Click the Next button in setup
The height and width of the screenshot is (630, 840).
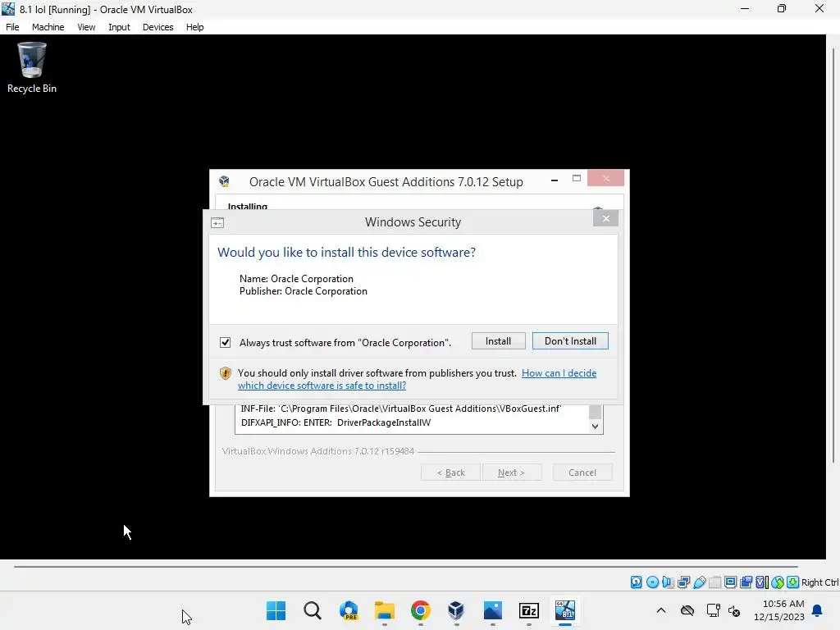tap(512, 472)
